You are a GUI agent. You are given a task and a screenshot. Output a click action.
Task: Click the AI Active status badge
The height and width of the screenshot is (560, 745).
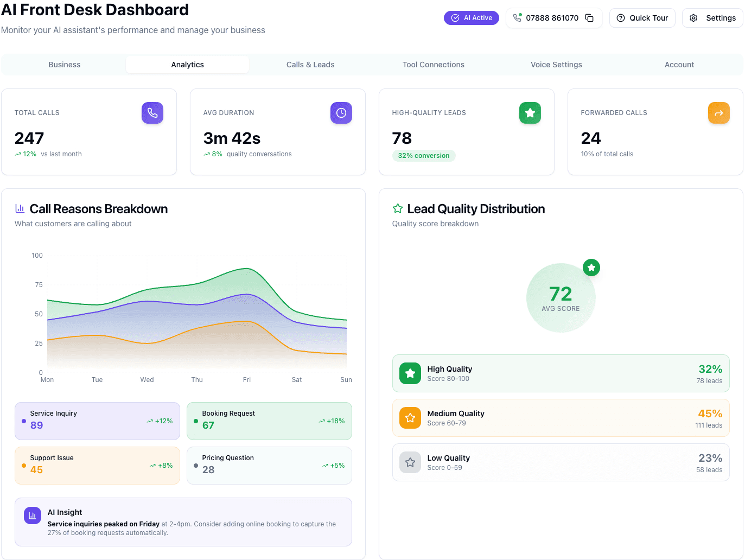pos(472,18)
